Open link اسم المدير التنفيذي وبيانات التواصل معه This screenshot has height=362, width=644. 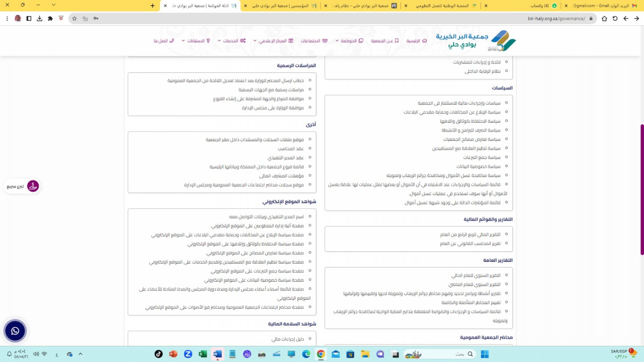tap(266, 217)
